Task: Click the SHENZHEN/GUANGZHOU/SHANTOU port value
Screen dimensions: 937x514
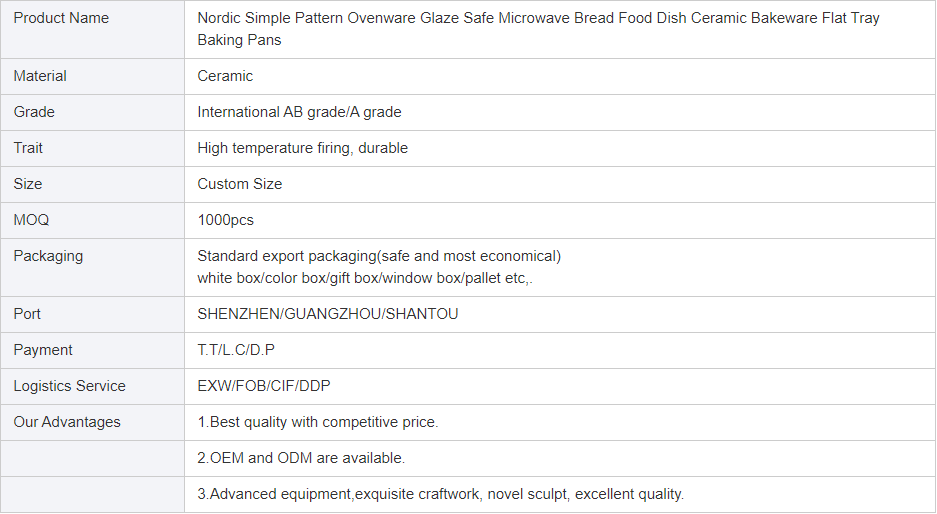Action: 327,314
